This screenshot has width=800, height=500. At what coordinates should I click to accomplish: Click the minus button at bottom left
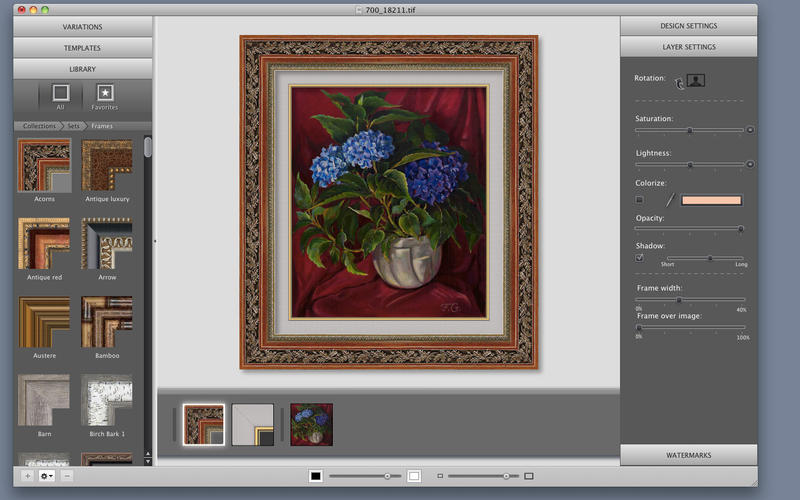click(x=67, y=476)
